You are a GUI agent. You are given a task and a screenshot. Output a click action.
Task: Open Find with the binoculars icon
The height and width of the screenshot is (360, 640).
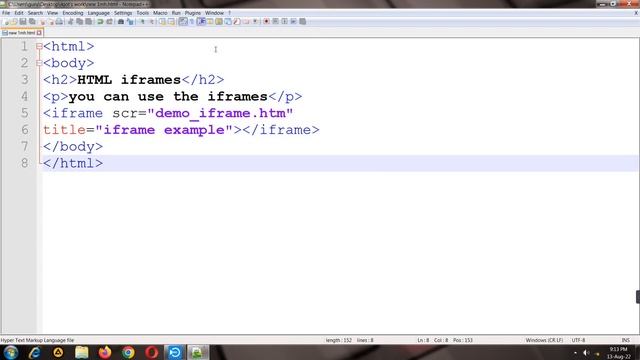(120, 21)
